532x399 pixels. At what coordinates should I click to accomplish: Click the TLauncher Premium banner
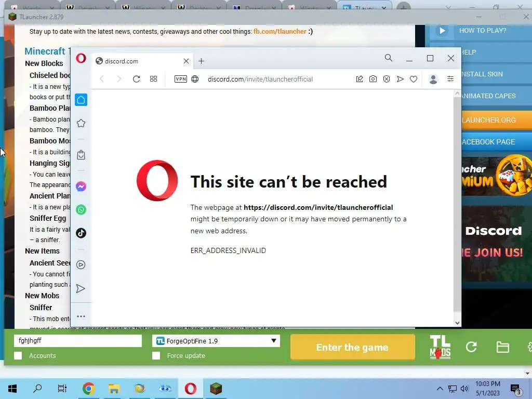pos(497,177)
